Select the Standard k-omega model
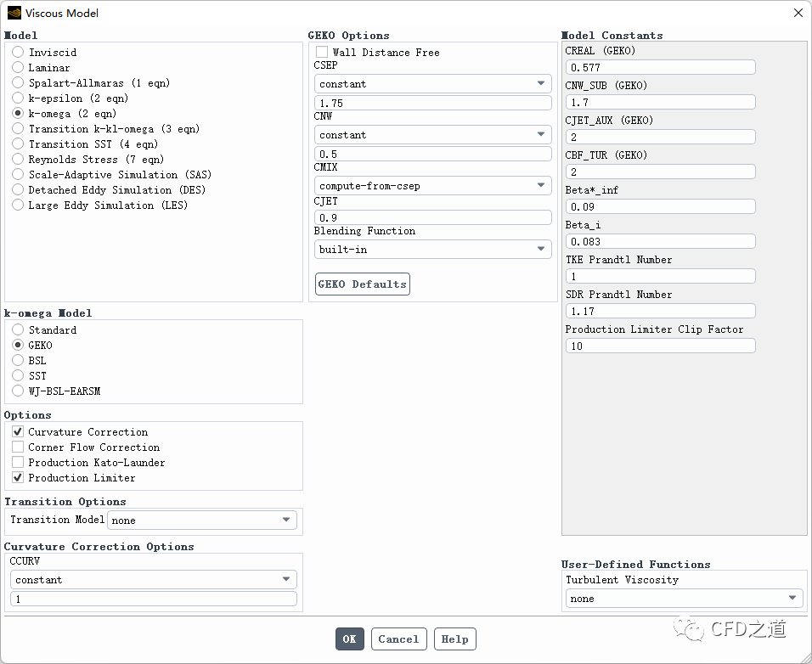 pyautogui.click(x=18, y=330)
